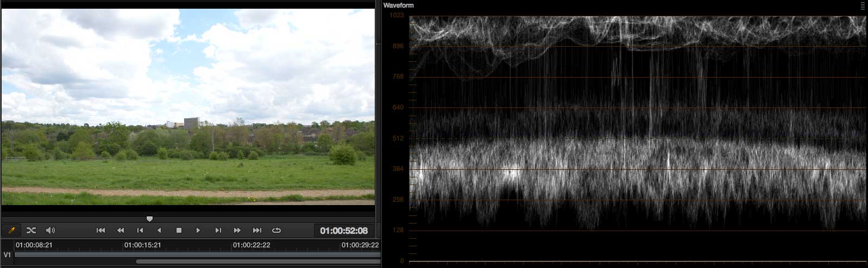Click the 384 waveform scale label

[398, 169]
